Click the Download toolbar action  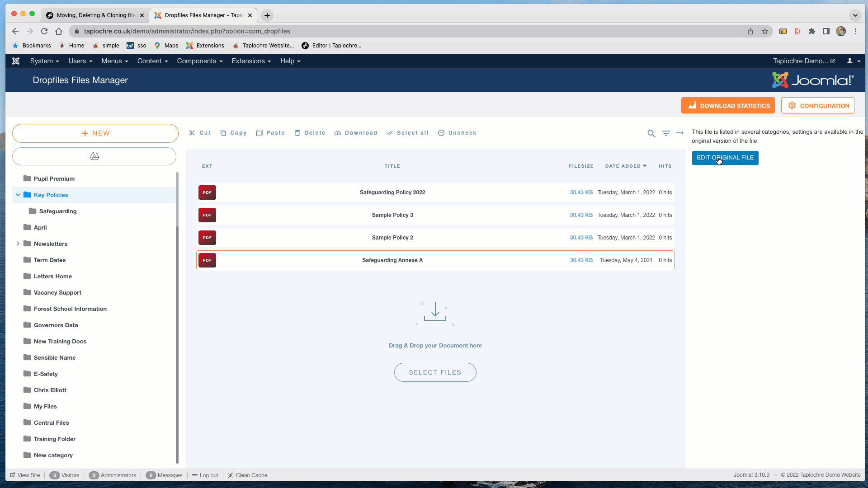(x=356, y=133)
